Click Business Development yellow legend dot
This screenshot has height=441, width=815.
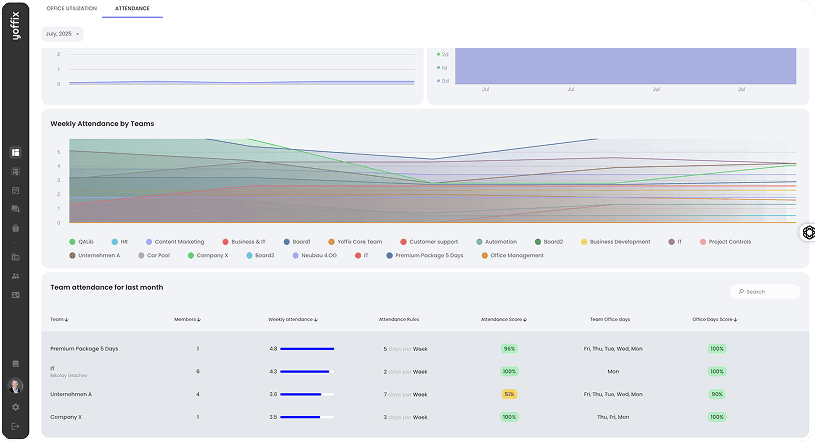(584, 242)
